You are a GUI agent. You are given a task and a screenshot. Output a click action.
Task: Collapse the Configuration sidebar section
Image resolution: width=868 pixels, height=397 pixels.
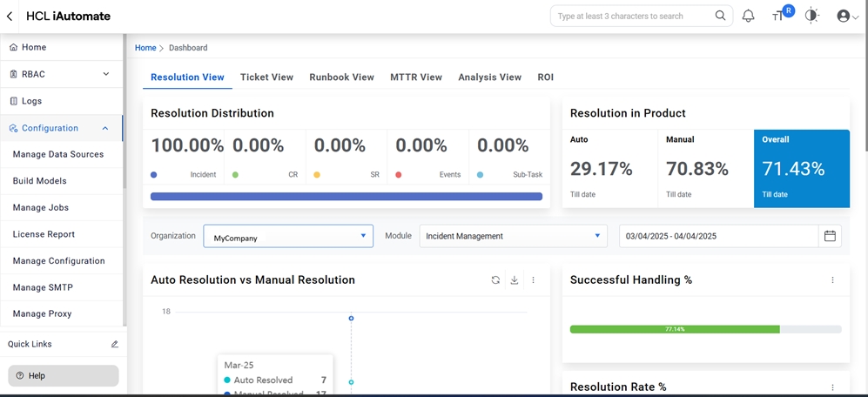tap(105, 128)
